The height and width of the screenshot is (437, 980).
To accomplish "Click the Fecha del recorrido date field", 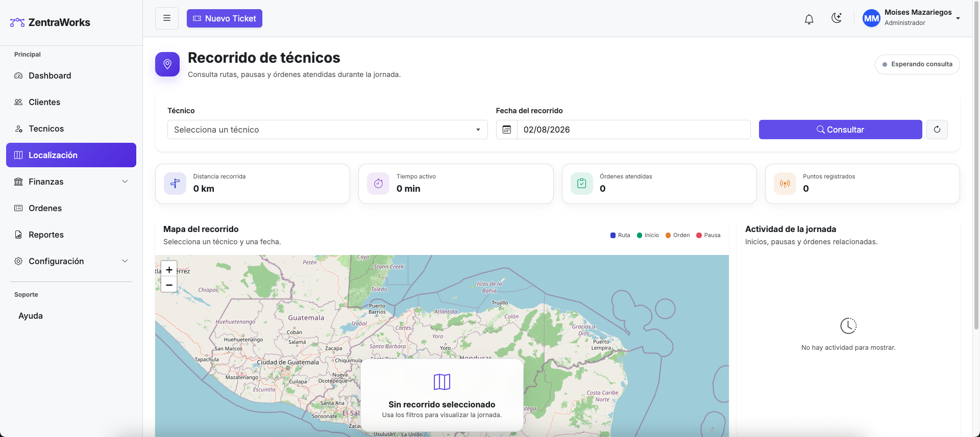I will pyautogui.click(x=633, y=130).
